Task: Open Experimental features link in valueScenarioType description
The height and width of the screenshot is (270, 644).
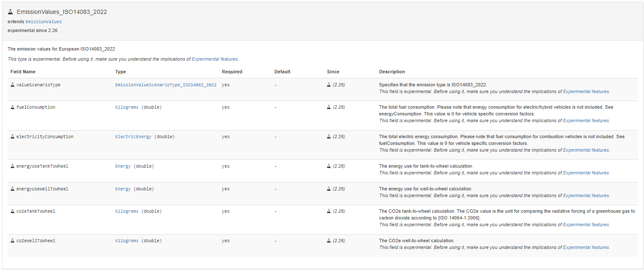Action: pyautogui.click(x=586, y=91)
